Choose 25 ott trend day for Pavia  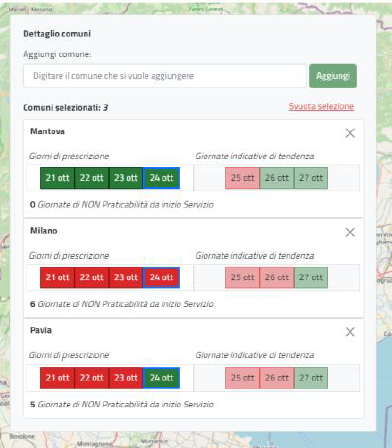click(242, 378)
